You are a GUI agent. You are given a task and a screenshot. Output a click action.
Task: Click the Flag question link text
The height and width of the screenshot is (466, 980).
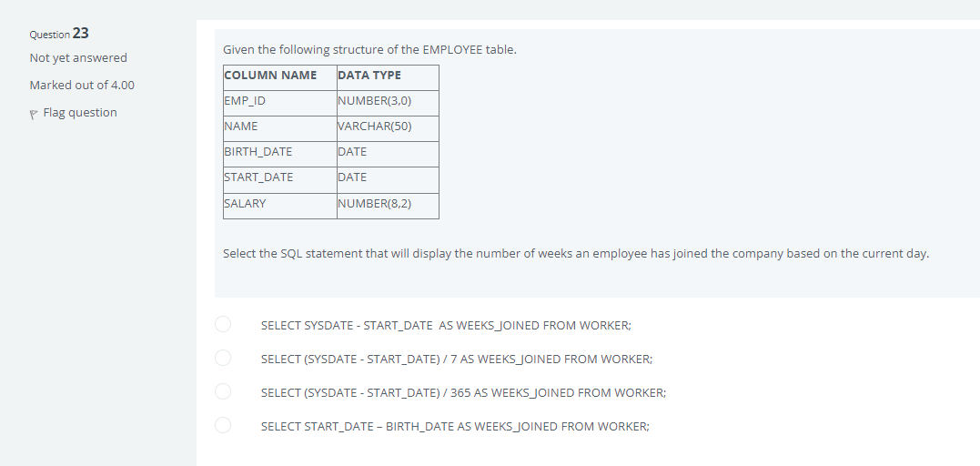[x=80, y=113]
